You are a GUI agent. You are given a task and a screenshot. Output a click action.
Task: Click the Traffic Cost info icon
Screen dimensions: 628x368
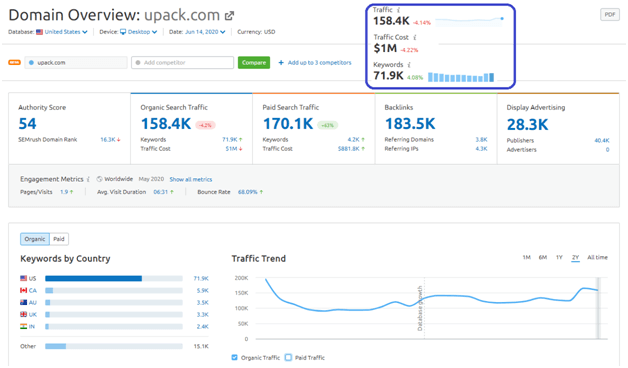click(x=415, y=37)
